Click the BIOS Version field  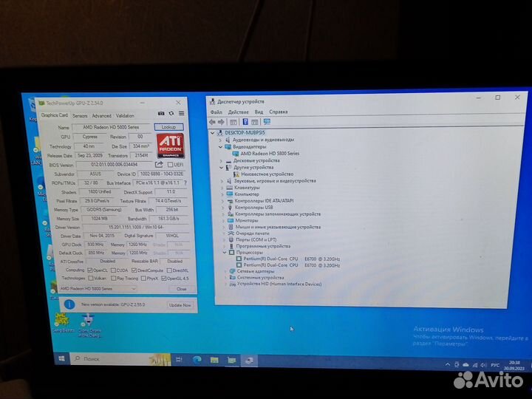coord(115,165)
